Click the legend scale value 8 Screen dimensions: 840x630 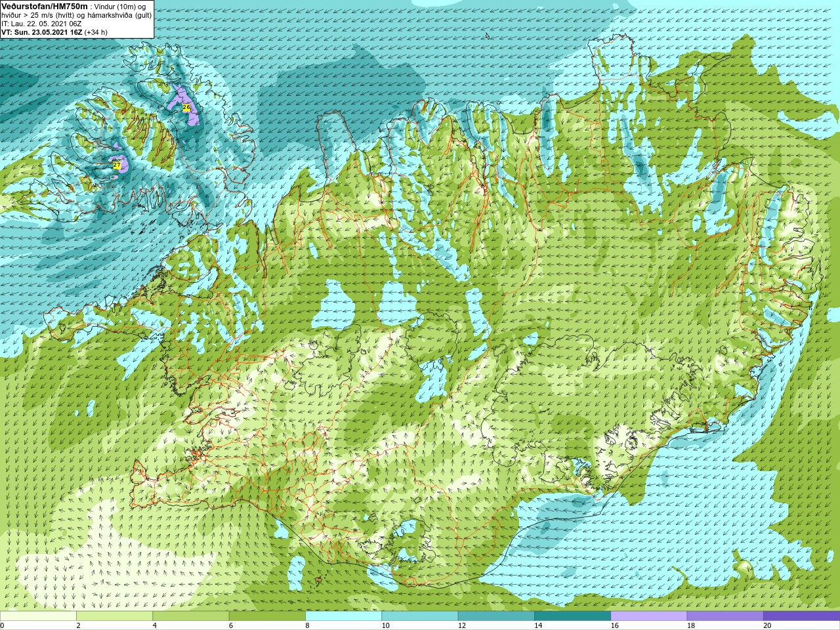[x=307, y=625]
